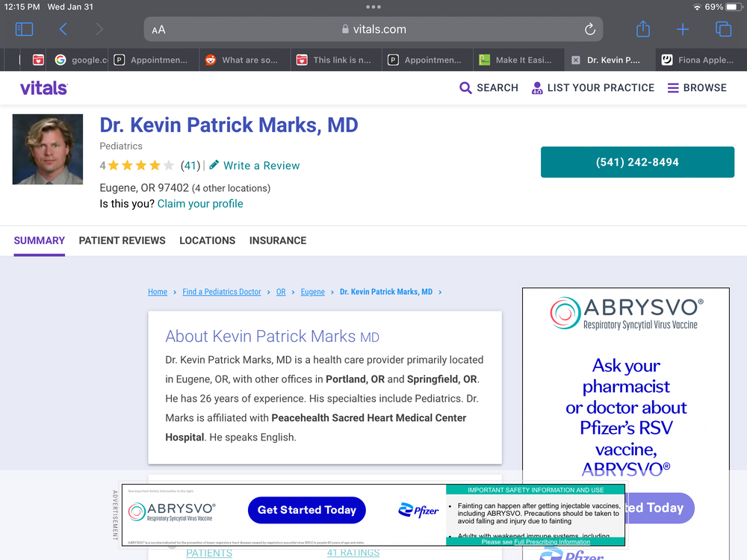This screenshot has width=747, height=560.
Task: Click Write a Review
Action: [255, 165]
